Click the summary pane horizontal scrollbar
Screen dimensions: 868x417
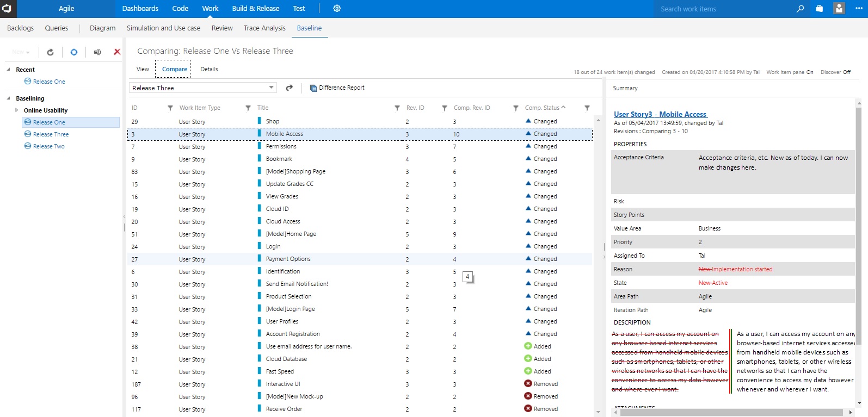coord(731,413)
